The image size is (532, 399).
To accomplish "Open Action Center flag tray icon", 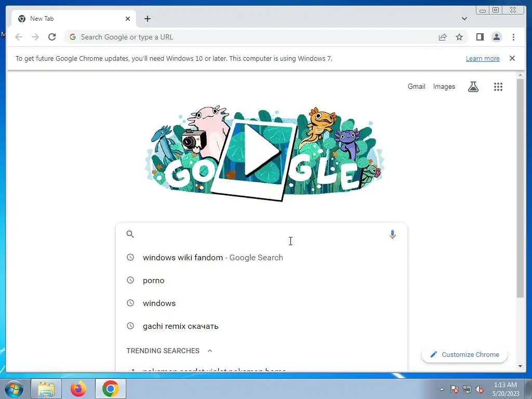I will pos(455,389).
